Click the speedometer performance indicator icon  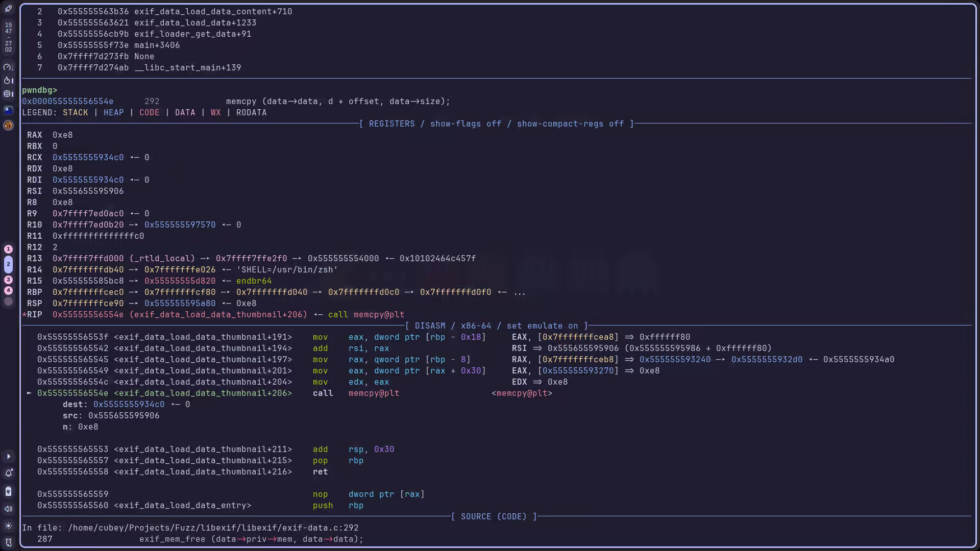pyautogui.click(x=8, y=67)
